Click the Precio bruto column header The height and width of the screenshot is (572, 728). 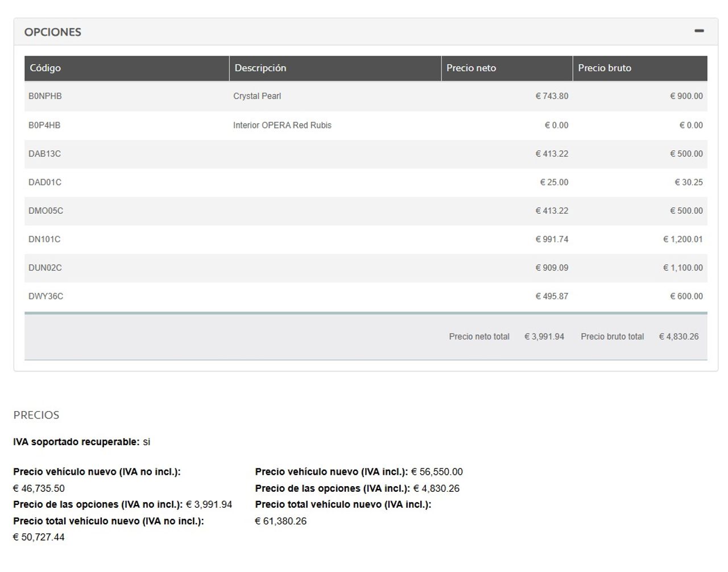(x=605, y=68)
